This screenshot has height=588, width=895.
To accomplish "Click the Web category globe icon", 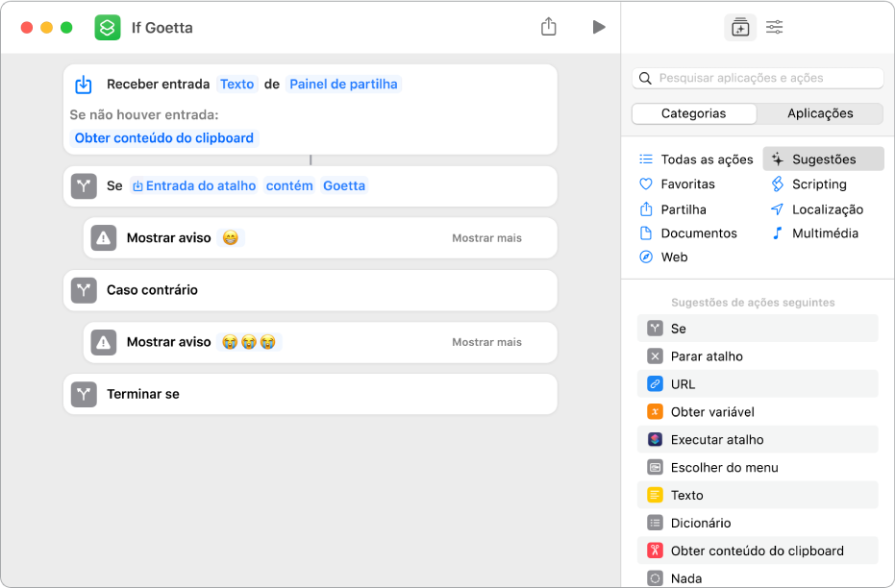I will tap(644, 257).
